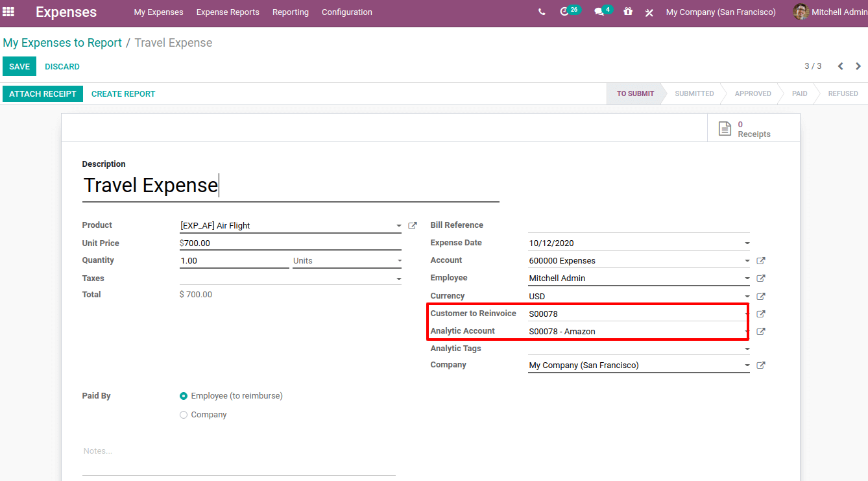Click Attach Receipt button

[x=43, y=94]
